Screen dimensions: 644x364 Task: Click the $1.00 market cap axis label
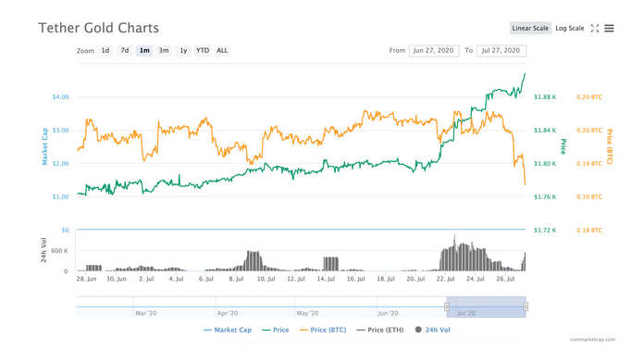(x=60, y=197)
